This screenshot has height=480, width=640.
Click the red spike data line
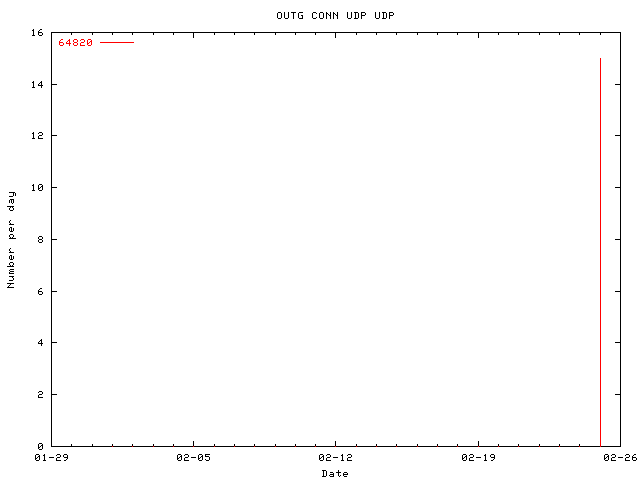tap(600, 252)
